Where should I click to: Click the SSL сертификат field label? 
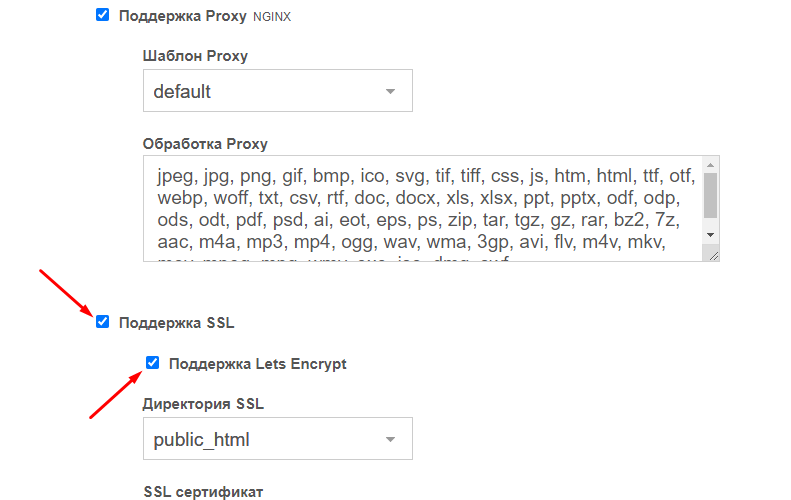(203, 491)
